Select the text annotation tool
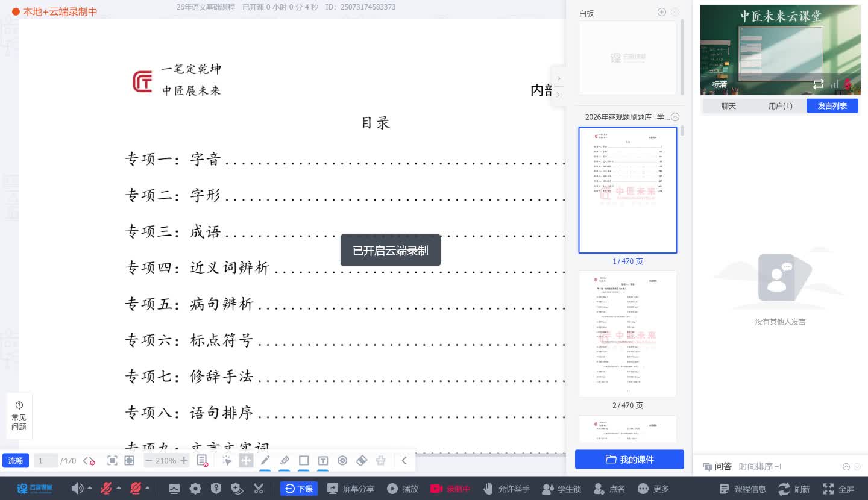This screenshot has height=500, width=868. [323, 460]
